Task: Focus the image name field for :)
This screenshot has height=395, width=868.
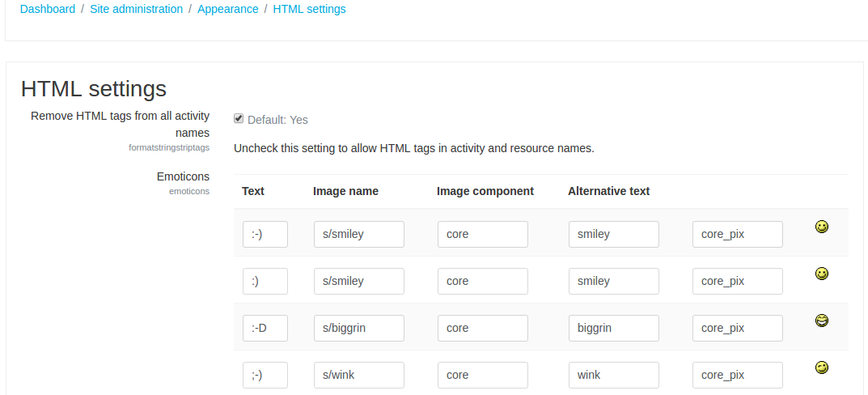Action: (358, 282)
